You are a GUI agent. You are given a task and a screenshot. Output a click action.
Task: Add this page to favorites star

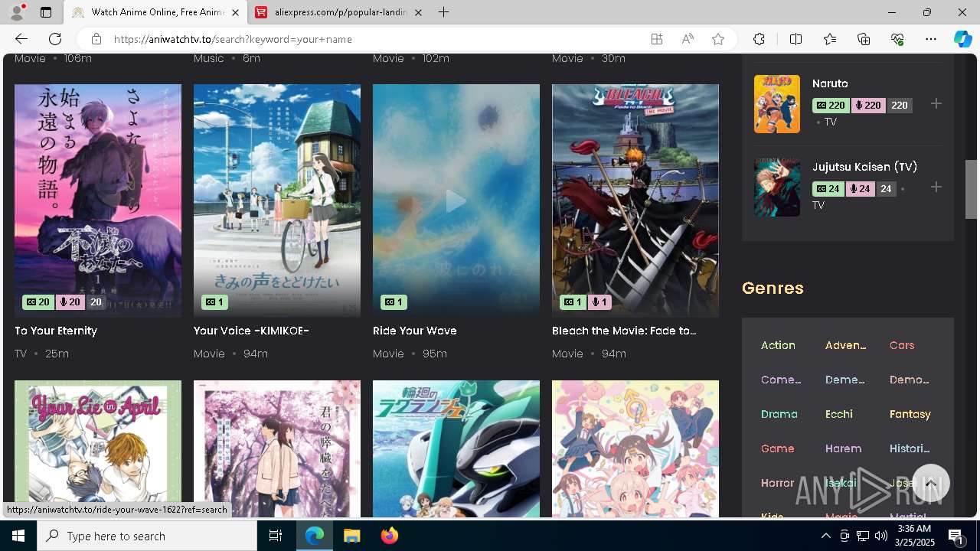(x=718, y=39)
